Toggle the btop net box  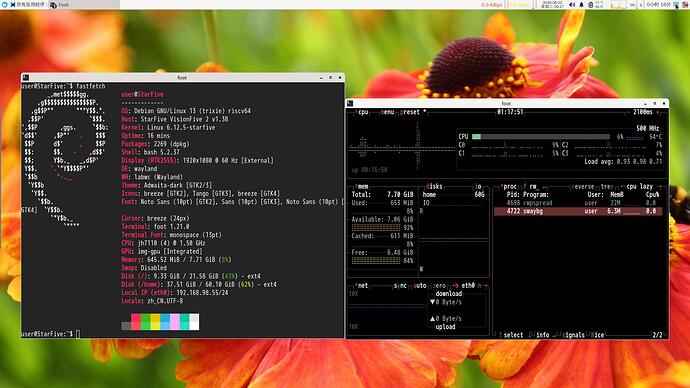(x=362, y=286)
